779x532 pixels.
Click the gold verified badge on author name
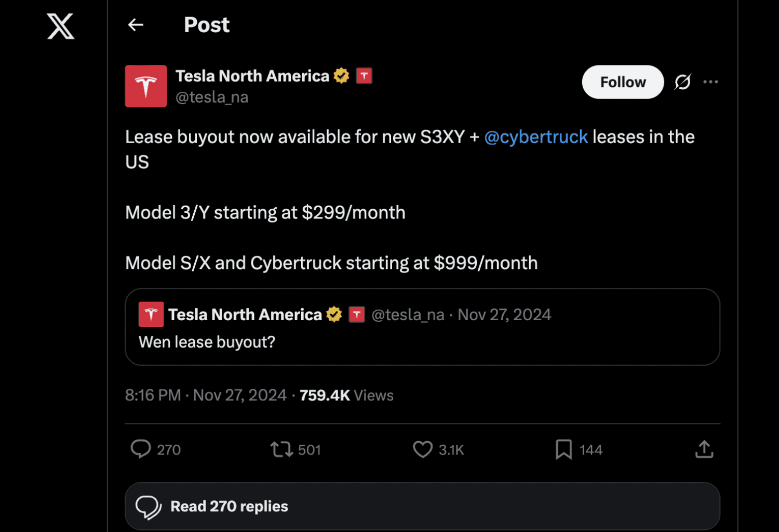341,76
